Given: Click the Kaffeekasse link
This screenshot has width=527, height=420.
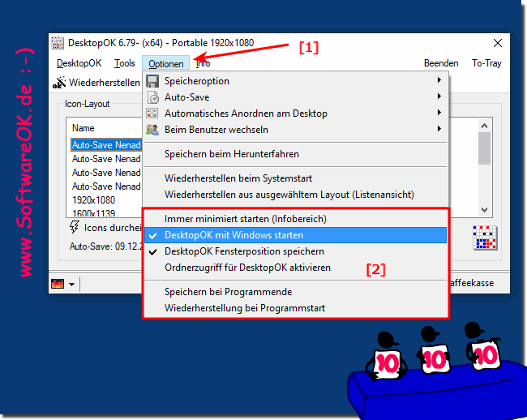Looking at the screenshot, I should point(472,283).
